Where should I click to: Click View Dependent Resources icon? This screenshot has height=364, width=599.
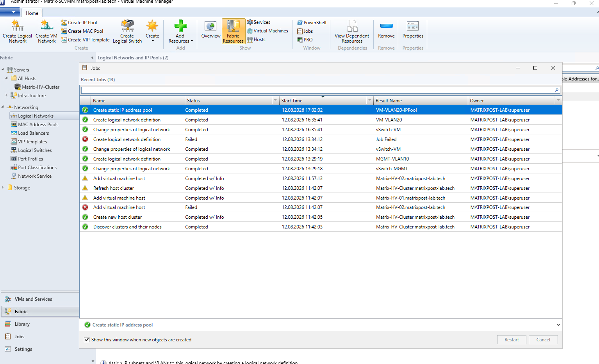[x=352, y=31]
